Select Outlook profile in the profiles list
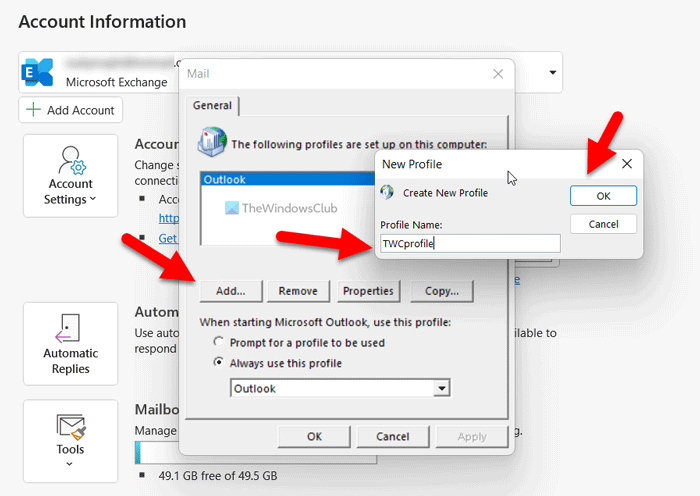This screenshot has width=700, height=496. 288,179
